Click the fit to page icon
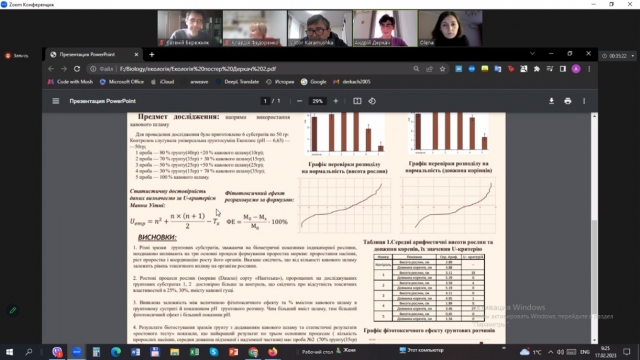Image resolution: width=640 pixels, height=360 pixels. click(357, 101)
